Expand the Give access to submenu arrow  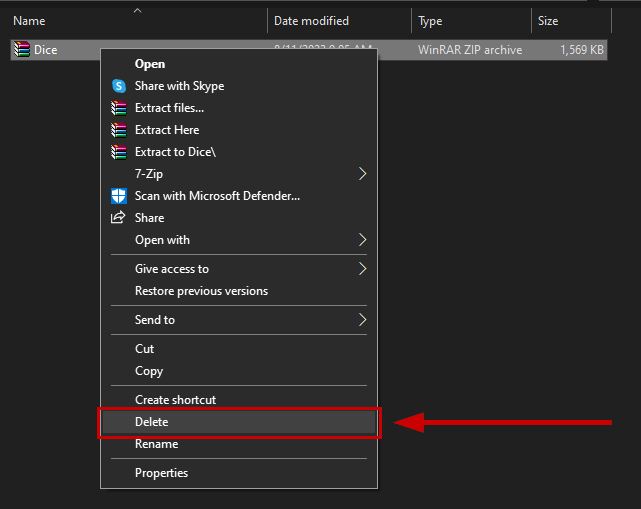point(362,269)
